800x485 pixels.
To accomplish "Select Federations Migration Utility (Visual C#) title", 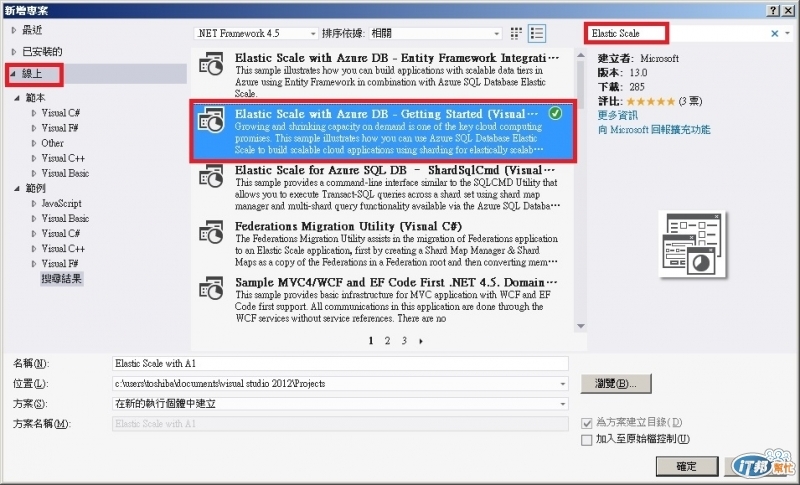I will pos(348,226).
